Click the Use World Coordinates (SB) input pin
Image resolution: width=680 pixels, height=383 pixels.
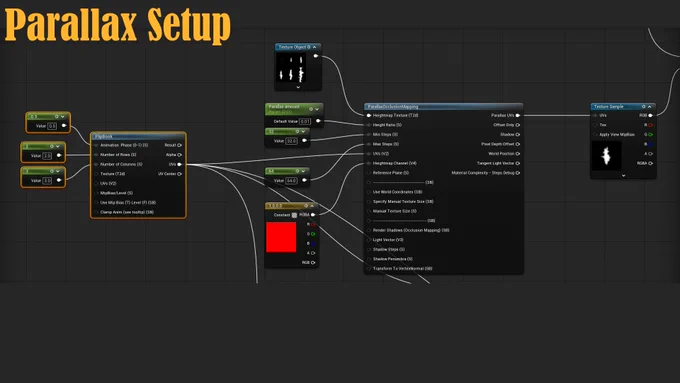coord(369,192)
